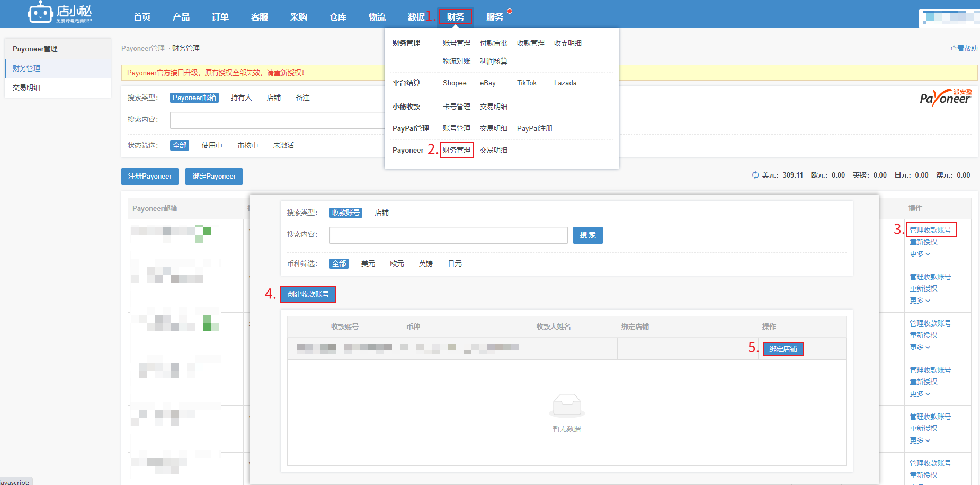The width and height of the screenshot is (980, 485).
Task: Click the 绑定Payoneer button
Action: (214, 176)
